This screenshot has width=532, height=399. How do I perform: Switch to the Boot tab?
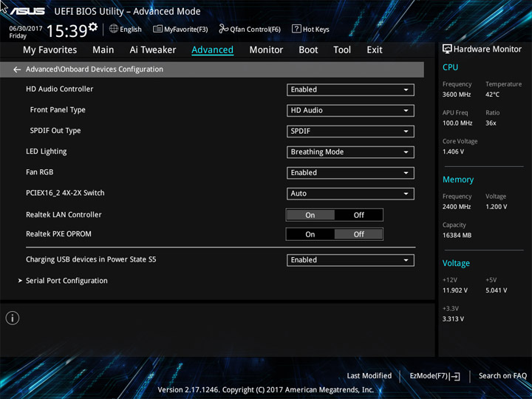[308, 50]
